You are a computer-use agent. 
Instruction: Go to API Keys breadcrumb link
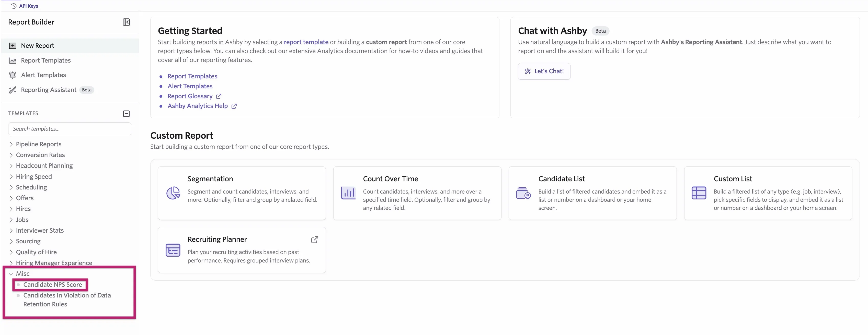(x=29, y=6)
